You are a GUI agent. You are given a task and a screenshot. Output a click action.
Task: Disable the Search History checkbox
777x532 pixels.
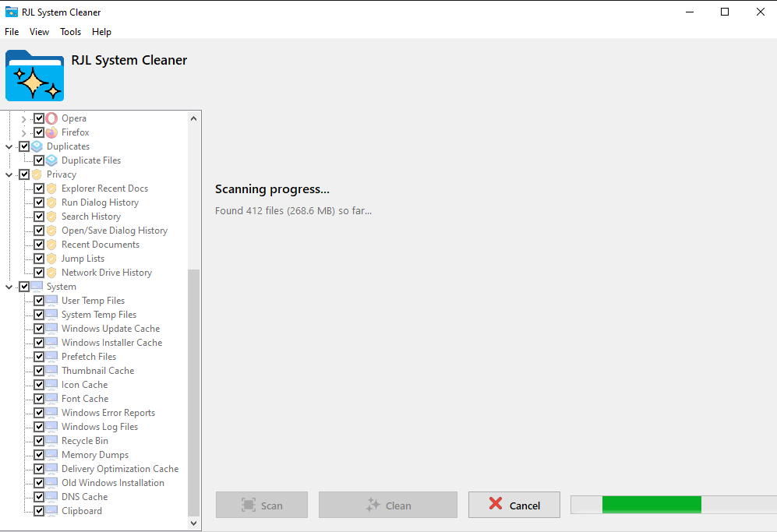[38, 216]
